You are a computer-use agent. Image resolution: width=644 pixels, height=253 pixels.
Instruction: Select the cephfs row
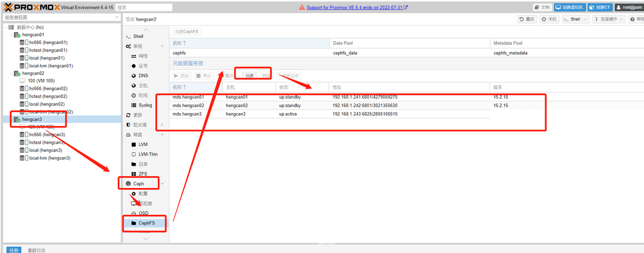[x=406, y=53]
